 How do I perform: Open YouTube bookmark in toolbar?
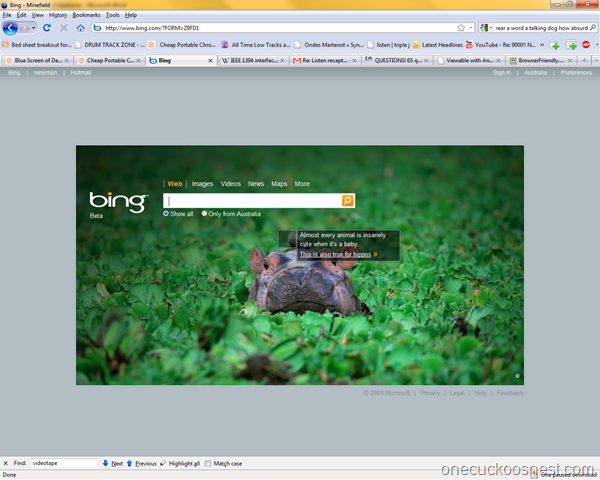tap(501, 45)
